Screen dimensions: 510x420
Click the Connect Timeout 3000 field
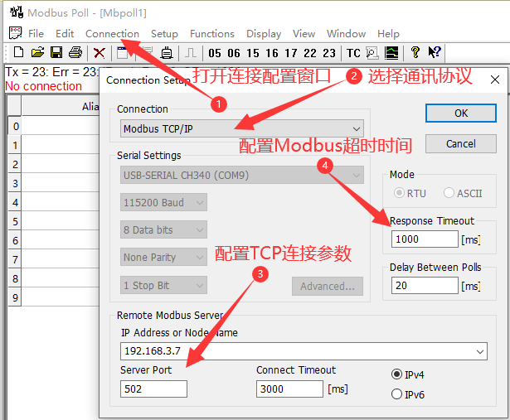click(x=289, y=389)
